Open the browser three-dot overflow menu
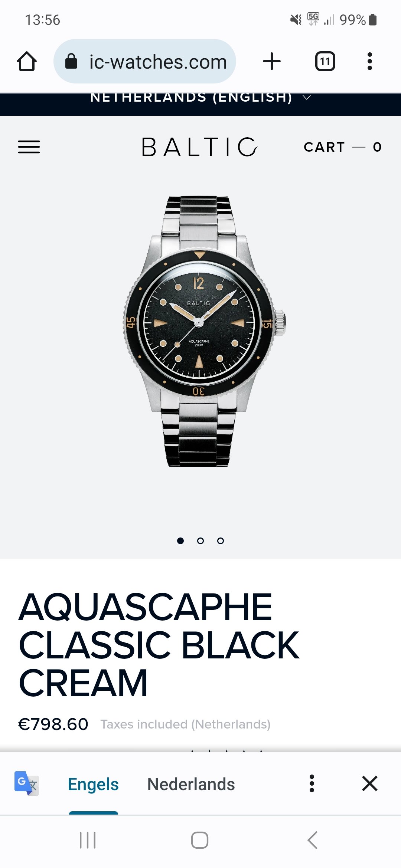The image size is (401, 868). [369, 61]
